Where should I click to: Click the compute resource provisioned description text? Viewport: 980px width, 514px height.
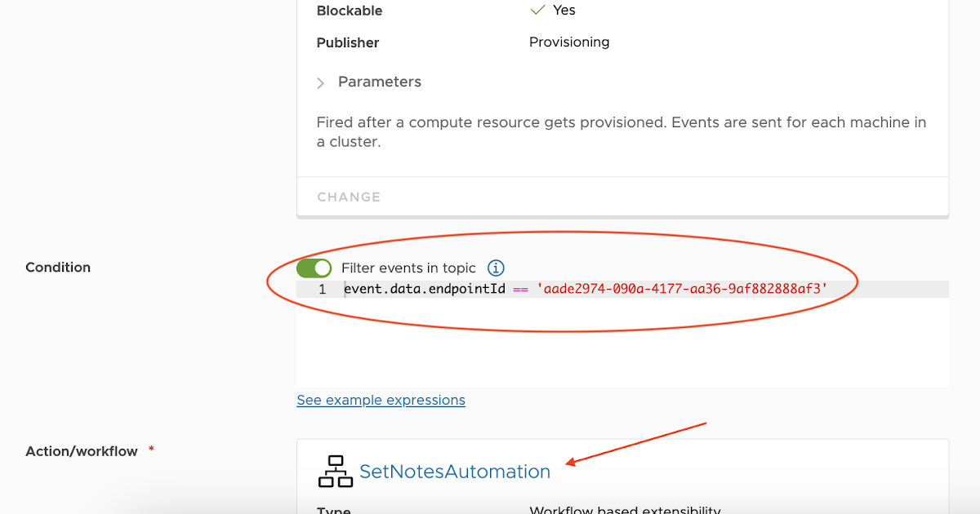tap(621, 131)
